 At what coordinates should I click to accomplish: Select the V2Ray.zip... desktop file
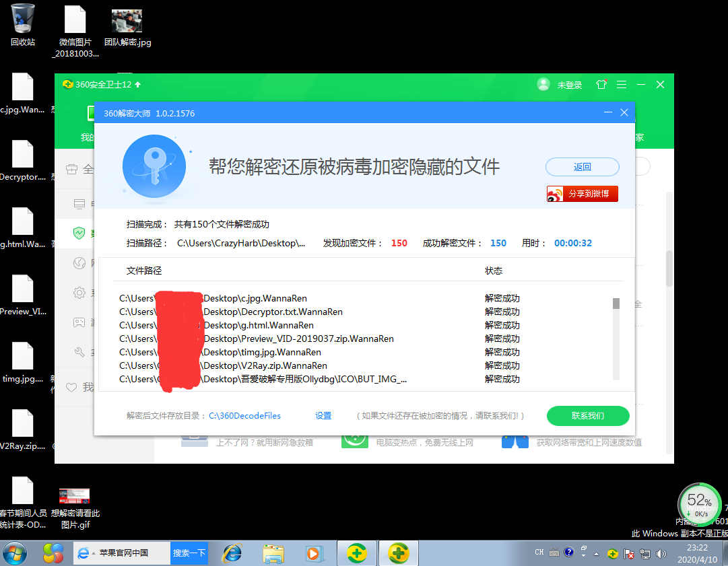click(x=22, y=429)
